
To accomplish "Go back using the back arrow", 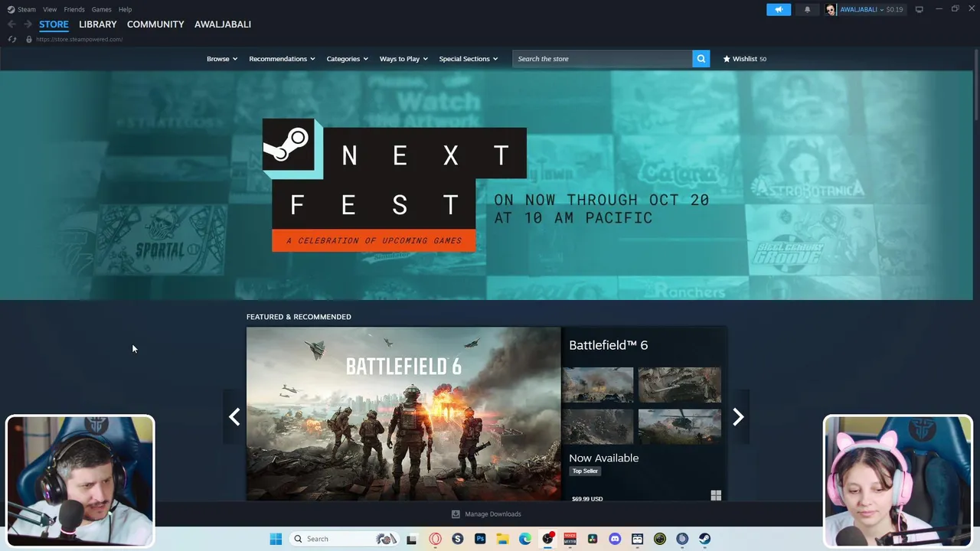I will pyautogui.click(x=11, y=24).
